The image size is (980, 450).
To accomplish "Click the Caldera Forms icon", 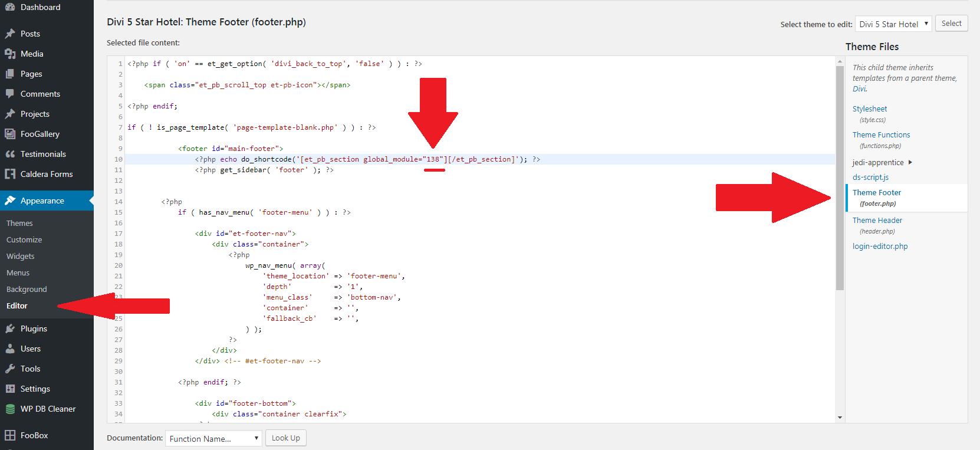I will pos(10,174).
